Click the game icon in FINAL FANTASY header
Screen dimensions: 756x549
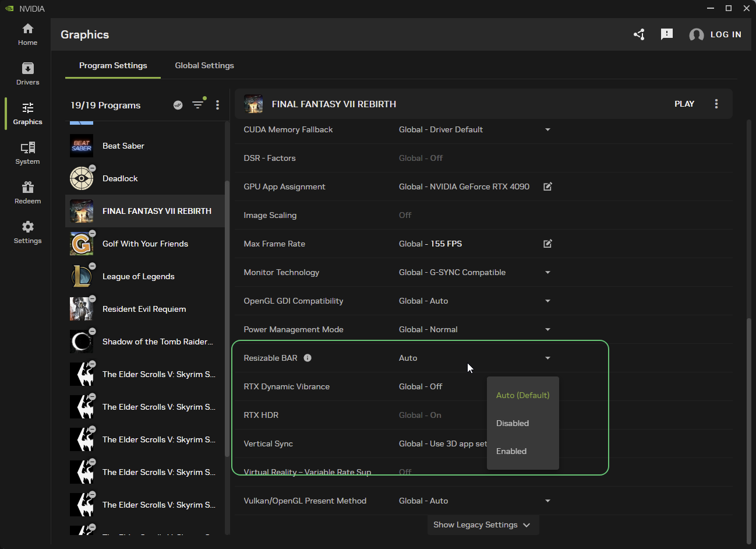tap(253, 104)
